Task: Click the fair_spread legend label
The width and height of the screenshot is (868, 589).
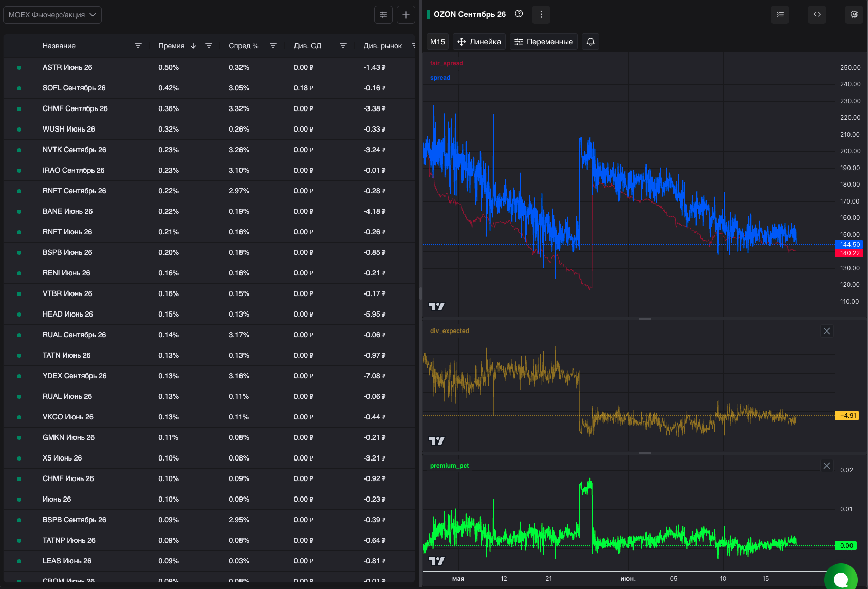Action: (x=447, y=63)
